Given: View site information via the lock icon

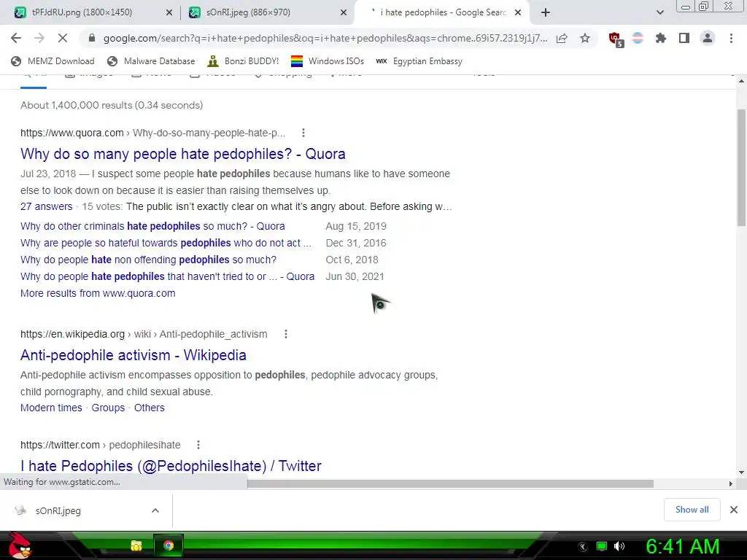Looking at the screenshot, I should click(92, 38).
